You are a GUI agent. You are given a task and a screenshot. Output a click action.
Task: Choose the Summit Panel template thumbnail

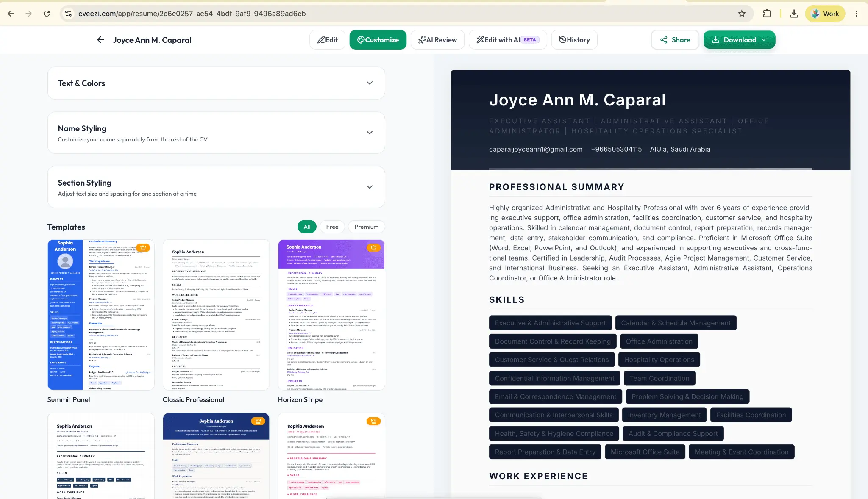(101, 315)
